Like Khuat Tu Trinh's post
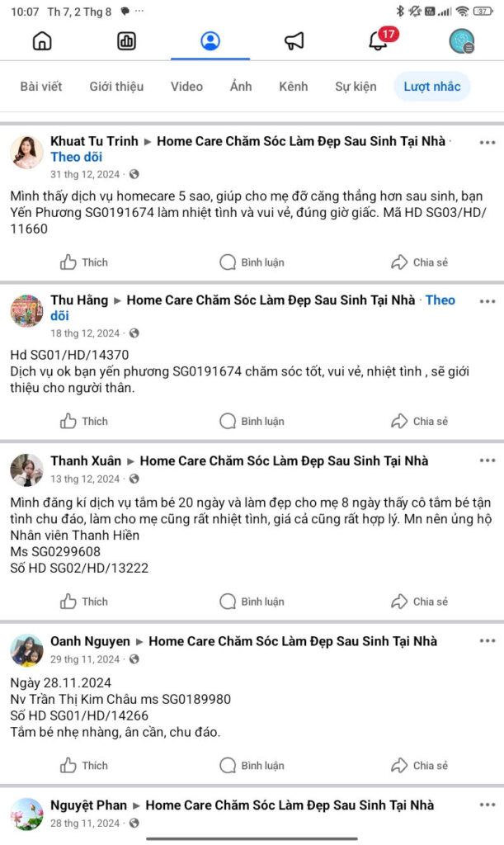504x845 pixels. click(84, 262)
